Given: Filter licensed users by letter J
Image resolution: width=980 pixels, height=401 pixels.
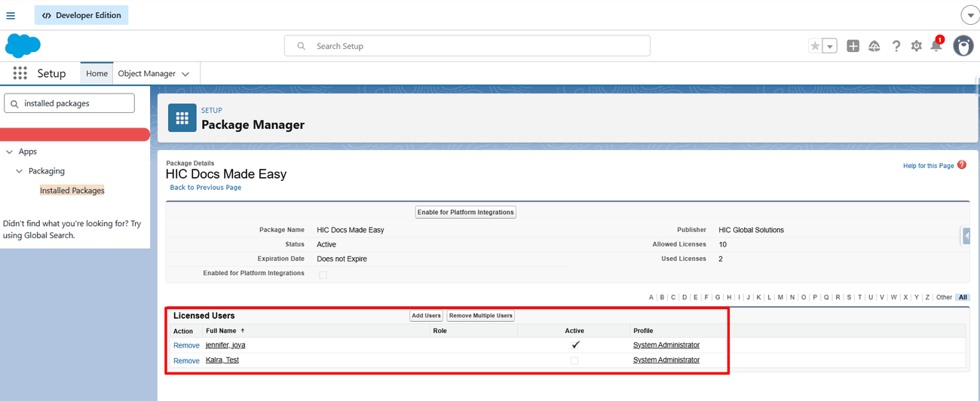Looking at the screenshot, I should [749, 297].
